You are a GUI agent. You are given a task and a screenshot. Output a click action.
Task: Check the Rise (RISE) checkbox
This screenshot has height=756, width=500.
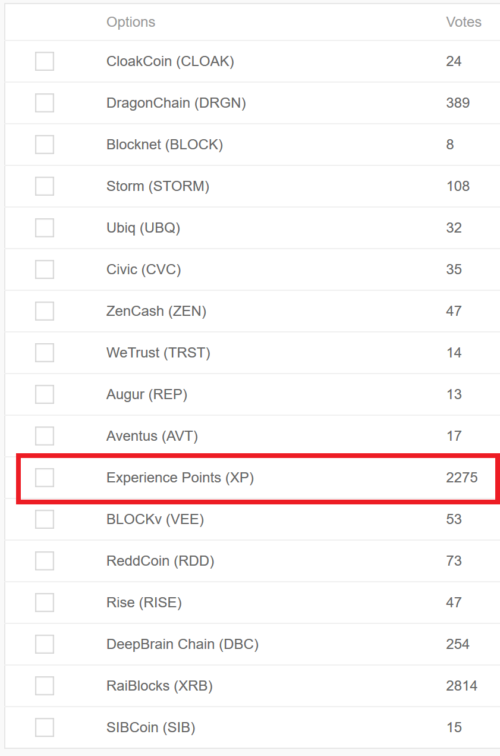pos(44,602)
